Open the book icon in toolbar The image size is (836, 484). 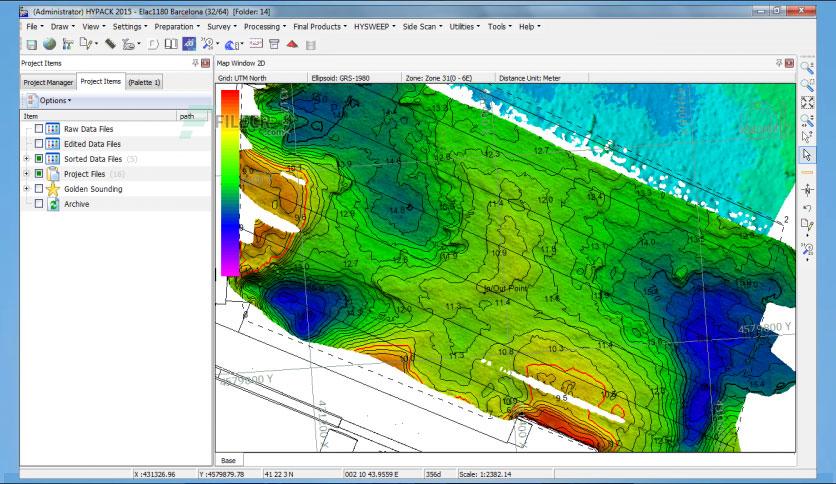click(x=171, y=44)
